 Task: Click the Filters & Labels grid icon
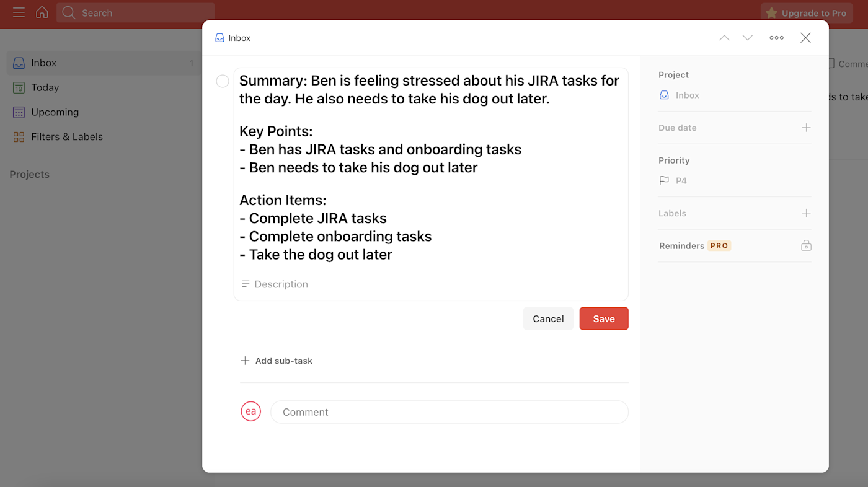pyautogui.click(x=19, y=137)
